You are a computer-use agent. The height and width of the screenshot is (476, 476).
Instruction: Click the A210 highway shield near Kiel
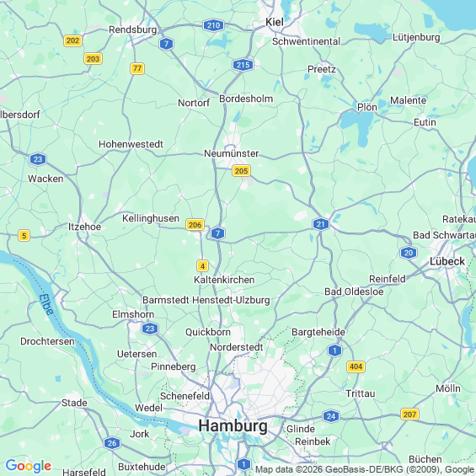tap(213, 25)
